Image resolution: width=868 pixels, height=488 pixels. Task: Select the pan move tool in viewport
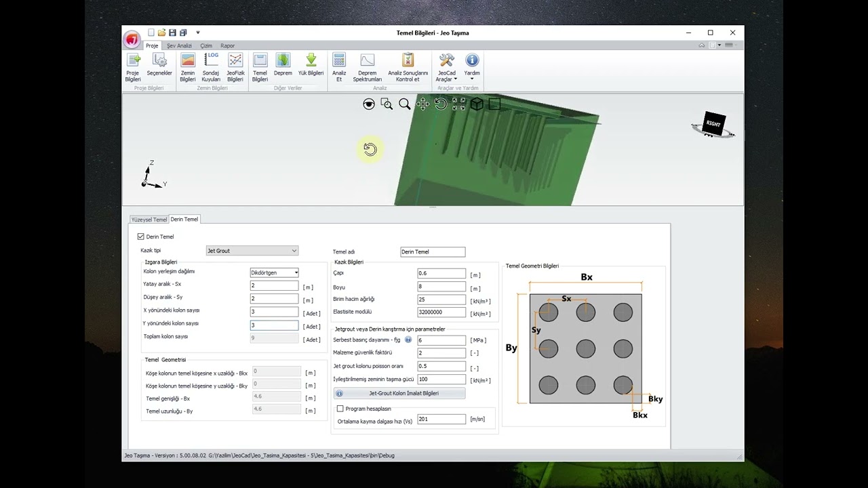click(x=422, y=104)
